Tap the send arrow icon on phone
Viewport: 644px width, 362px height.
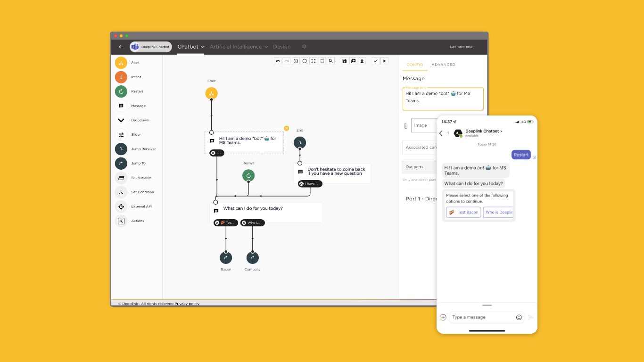point(530,317)
